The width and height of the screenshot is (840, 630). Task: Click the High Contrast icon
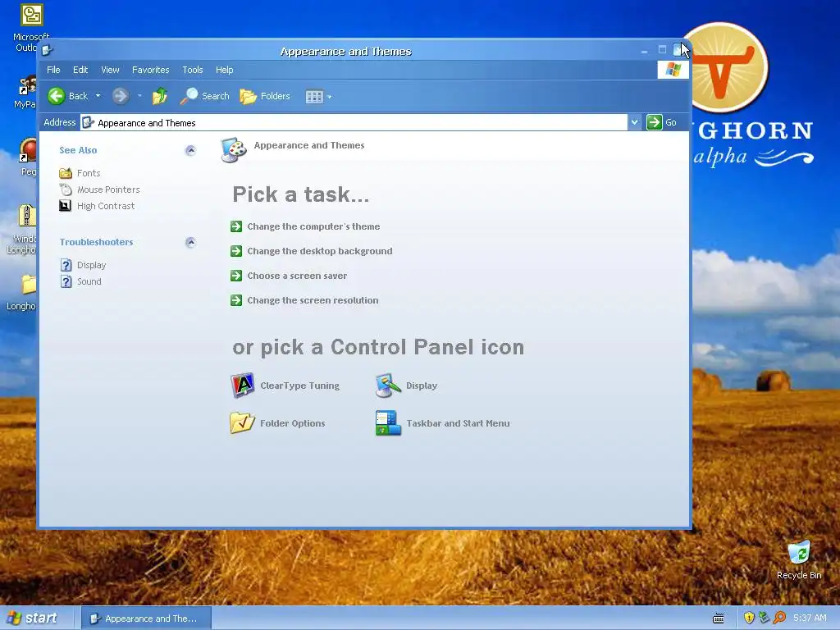[x=65, y=206]
